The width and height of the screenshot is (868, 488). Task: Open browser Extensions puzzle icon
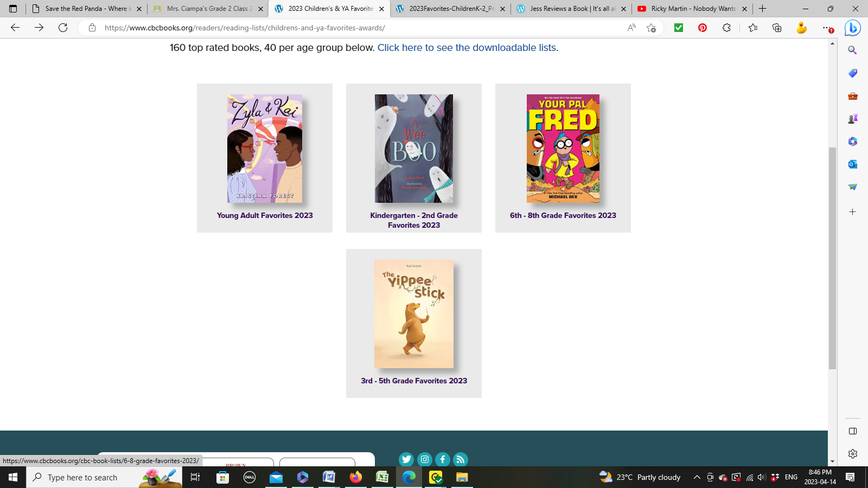click(x=726, y=28)
